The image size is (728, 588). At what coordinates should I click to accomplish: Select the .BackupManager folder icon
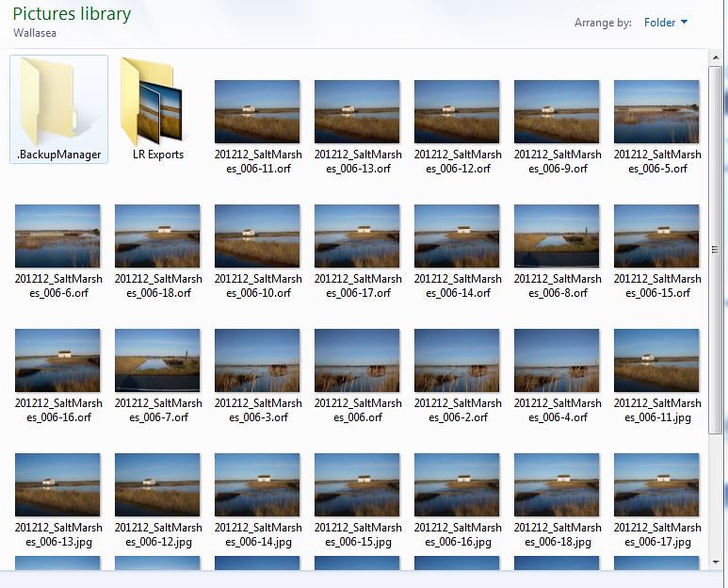pyautogui.click(x=58, y=102)
